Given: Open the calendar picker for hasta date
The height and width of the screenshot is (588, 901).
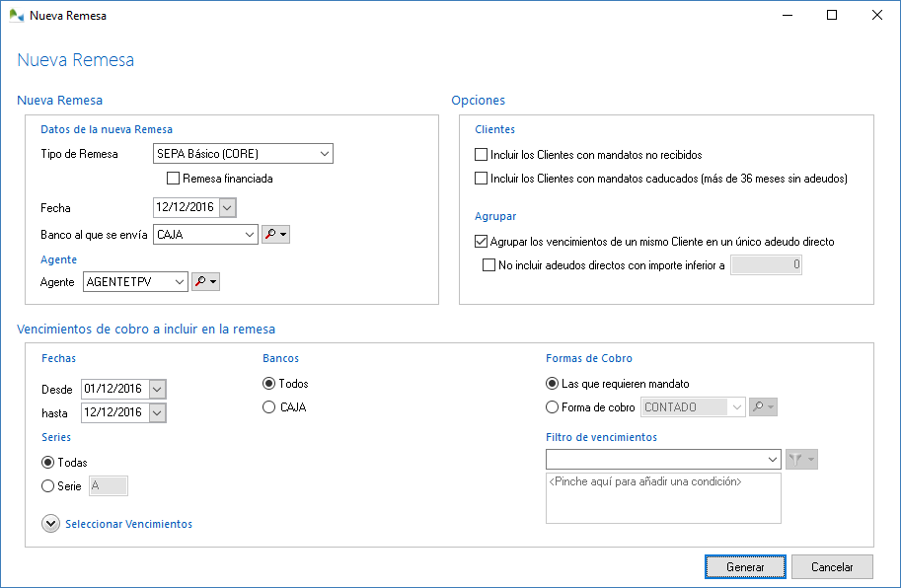Looking at the screenshot, I should (157, 413).
